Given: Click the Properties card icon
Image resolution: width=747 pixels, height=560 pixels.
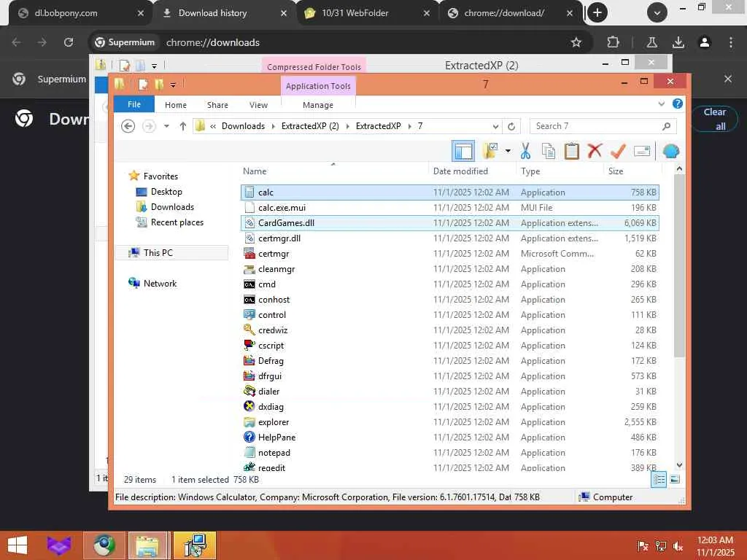Looking at the screenshot, I should 642,151.
